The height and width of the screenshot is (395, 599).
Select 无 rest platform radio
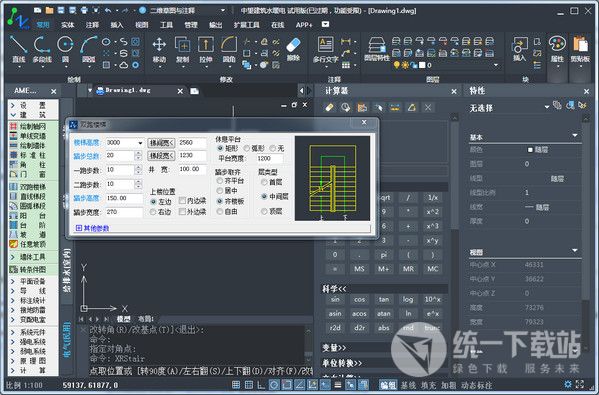(273, 148)
